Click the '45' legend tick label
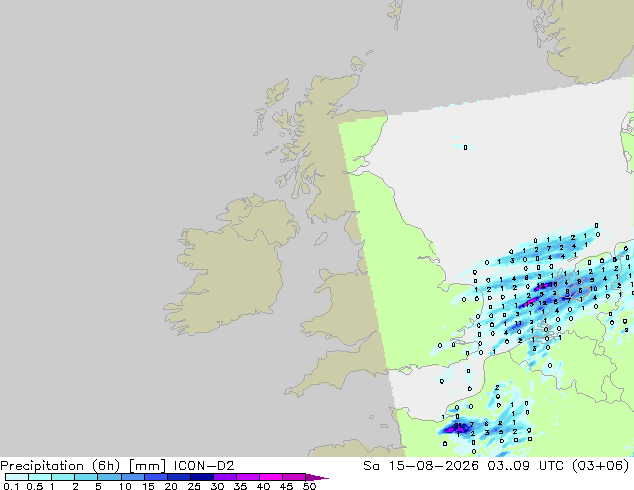This screenshot has width=634, height=490. point(287,486)
